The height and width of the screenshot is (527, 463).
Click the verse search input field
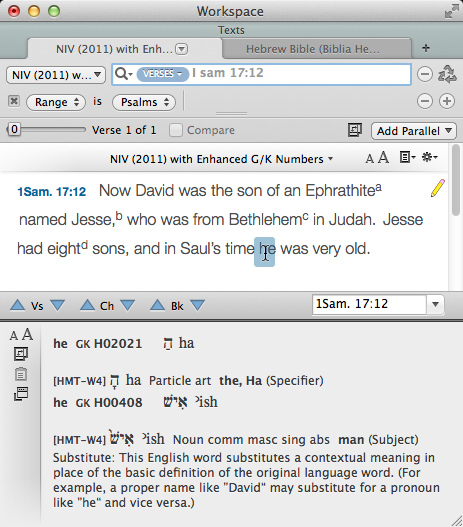[299, 74]
